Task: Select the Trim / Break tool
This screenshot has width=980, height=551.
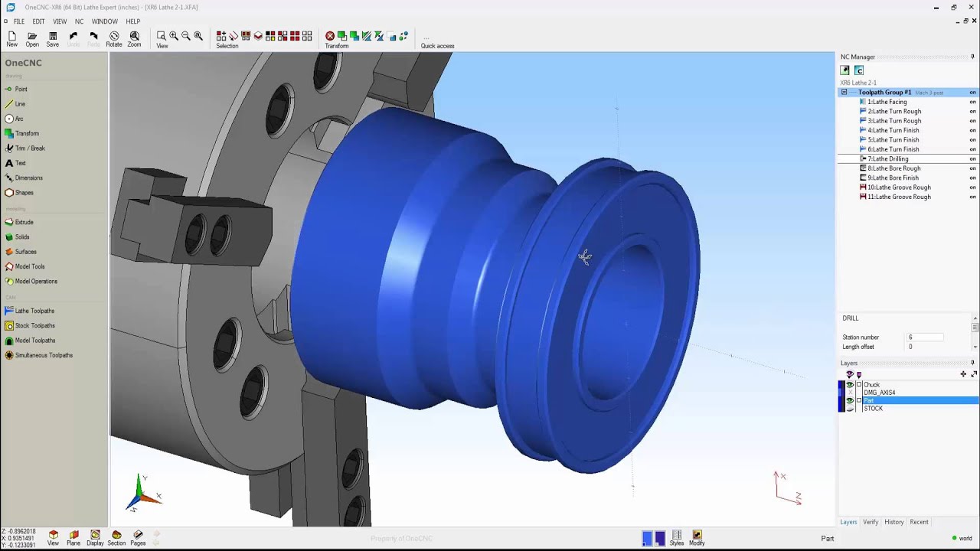Action: [24, 148]
